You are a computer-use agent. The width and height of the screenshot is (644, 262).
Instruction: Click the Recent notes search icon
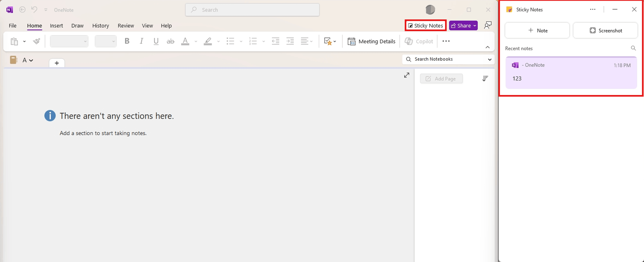click(633, 48)
